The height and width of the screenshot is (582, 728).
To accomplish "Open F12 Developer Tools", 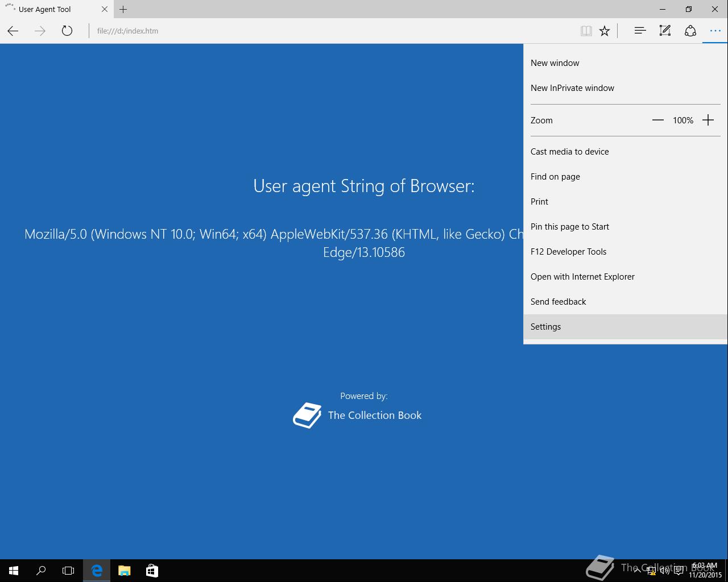I will 626,252.
